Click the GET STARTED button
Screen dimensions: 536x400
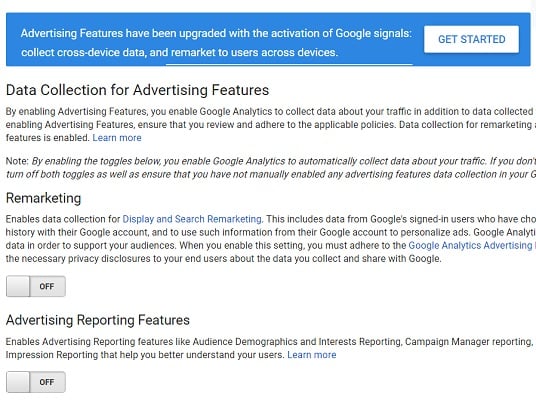[x=471, y=39]
